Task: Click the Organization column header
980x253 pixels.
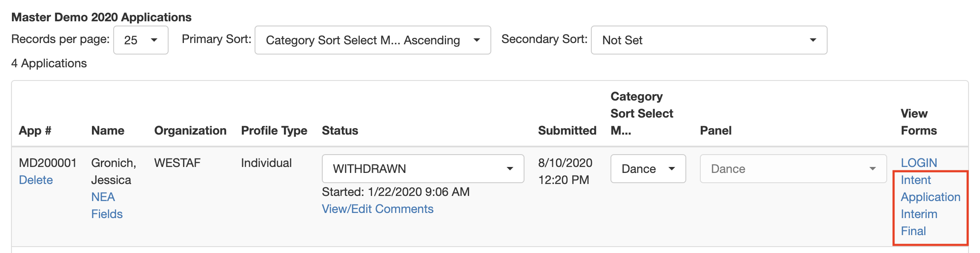Action: pyautogui.click(x=190, y=131)
